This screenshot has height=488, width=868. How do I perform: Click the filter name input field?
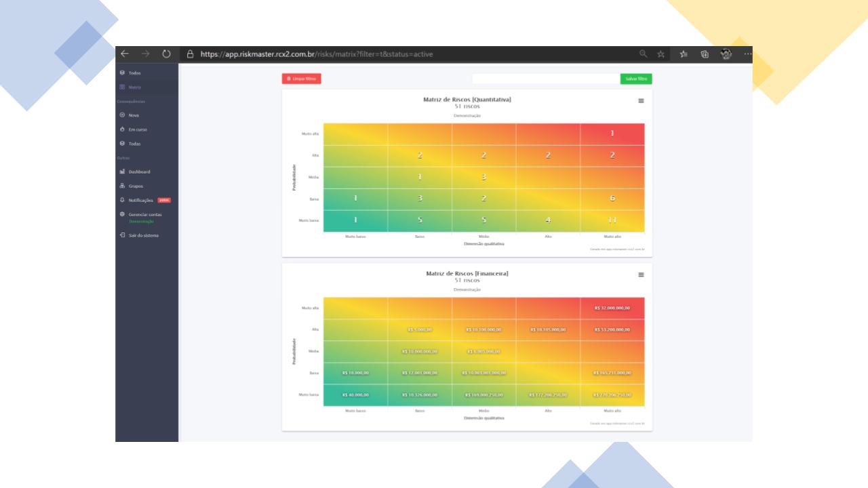pos(546,79)
